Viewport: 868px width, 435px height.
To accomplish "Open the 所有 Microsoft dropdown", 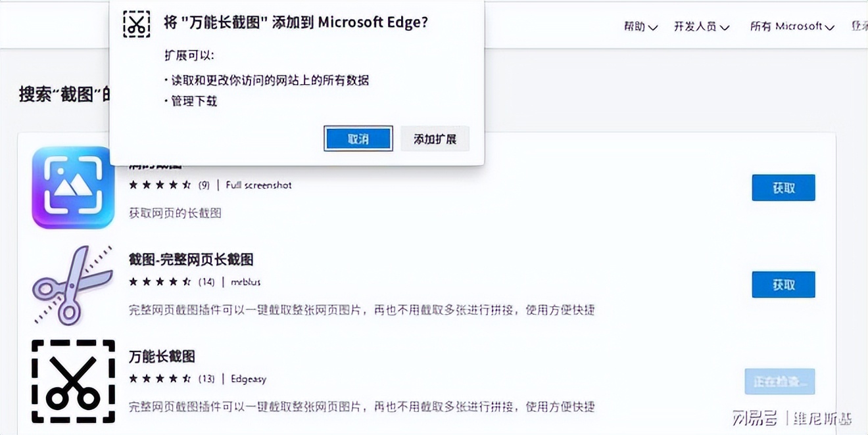I will coord(789,26).
